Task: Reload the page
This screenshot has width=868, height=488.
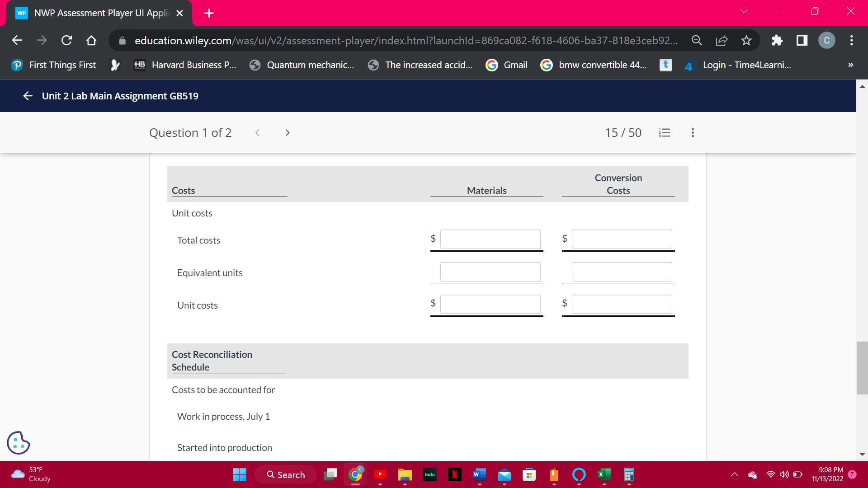Action: click(x=66, y=41)
